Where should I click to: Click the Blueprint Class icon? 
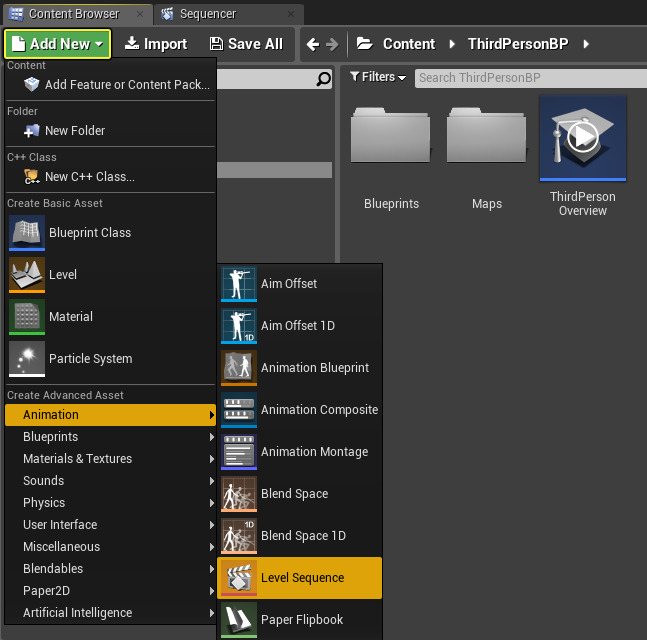tap(27, 233)
